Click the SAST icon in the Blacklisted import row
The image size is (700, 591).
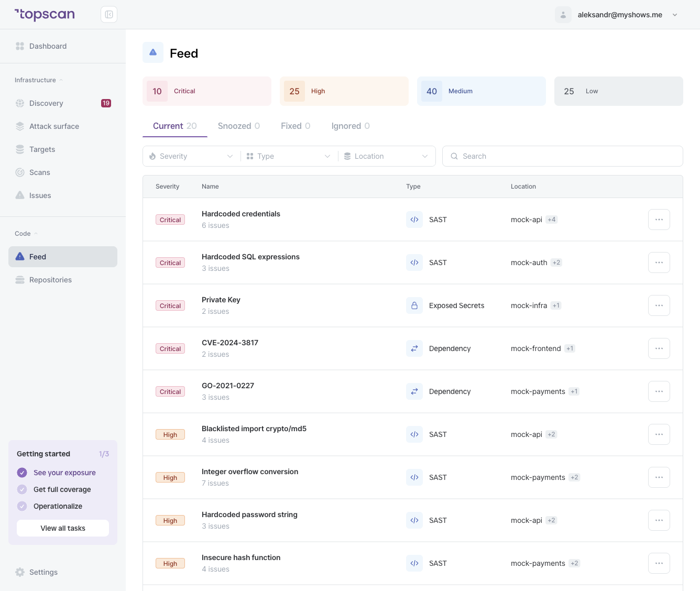414,434
